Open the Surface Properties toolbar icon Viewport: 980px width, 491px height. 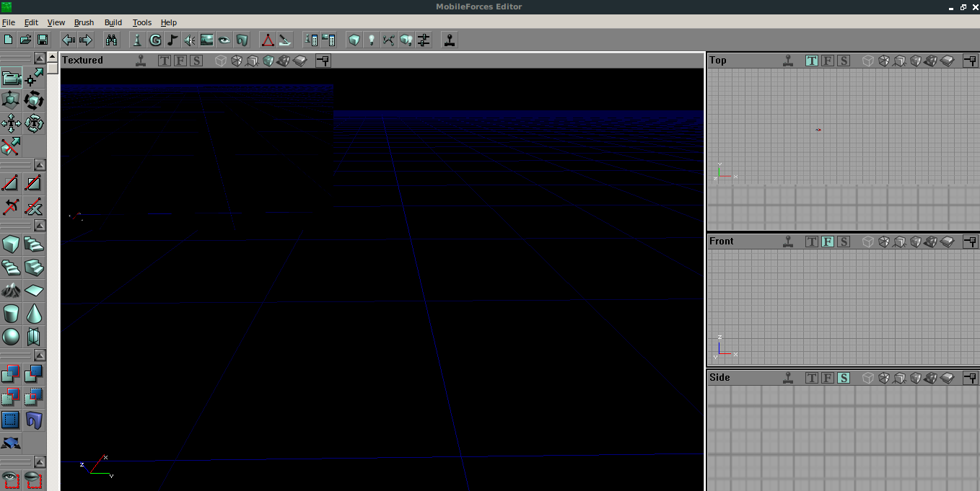[x=328, y=40]
